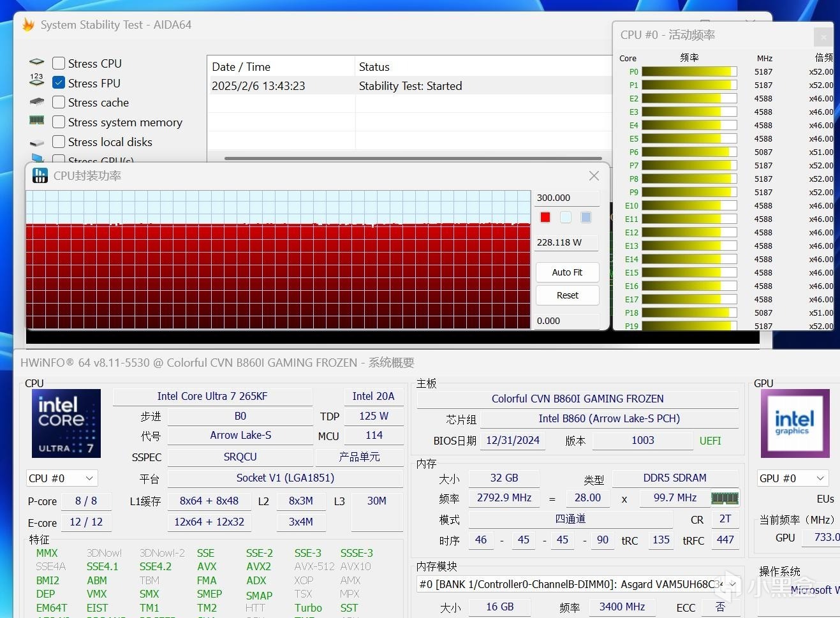Click the Intel B860 (Arrow Lake-S PCH) chipset field
Viewport: 840px width, 618px height.
coord(609,418)
